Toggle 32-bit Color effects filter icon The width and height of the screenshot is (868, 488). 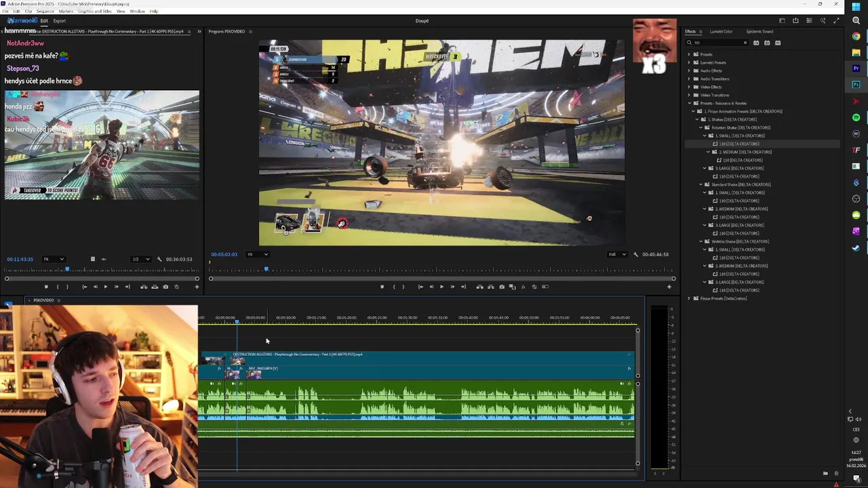(x=767, y=43)
